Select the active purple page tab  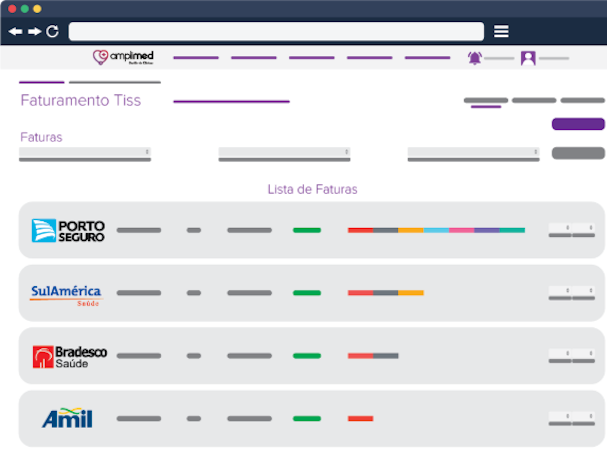click(x=41, y=82)
